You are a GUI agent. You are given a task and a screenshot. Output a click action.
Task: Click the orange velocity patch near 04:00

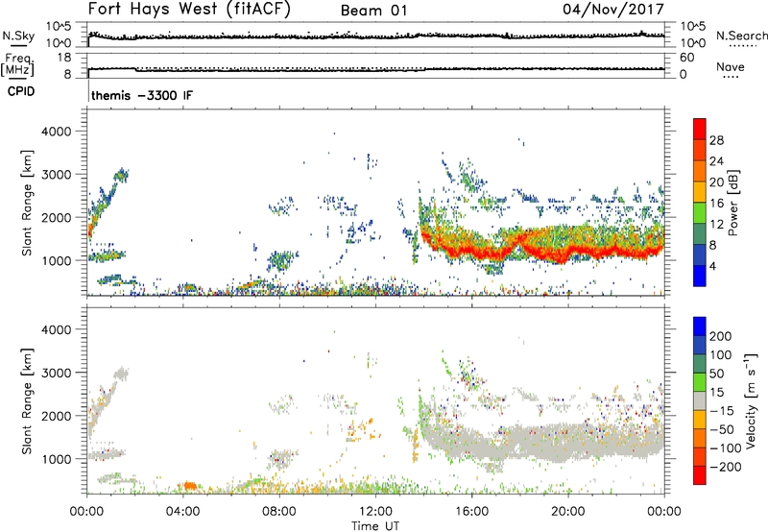(189, 486)
